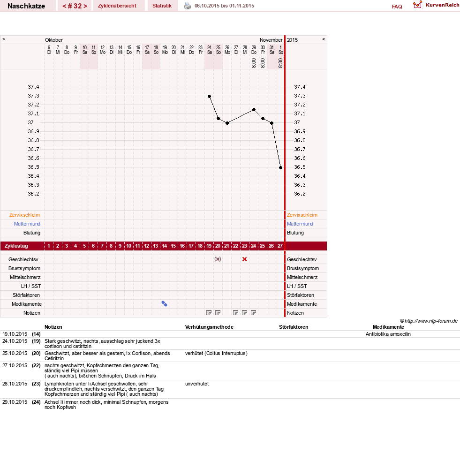Click the Oktober month label

(54, 40)
